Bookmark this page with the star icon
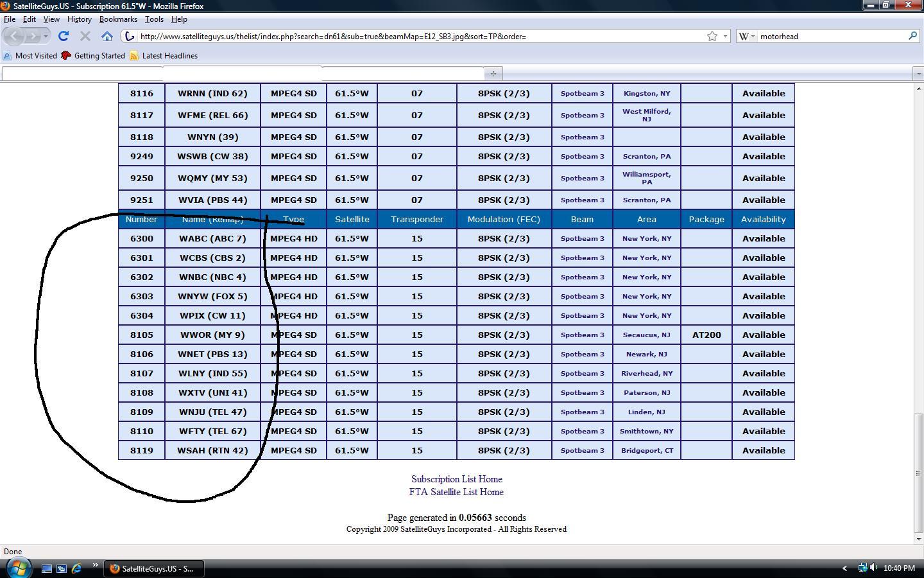The width and height of the screenshot is (924, 578). (712, 36)
